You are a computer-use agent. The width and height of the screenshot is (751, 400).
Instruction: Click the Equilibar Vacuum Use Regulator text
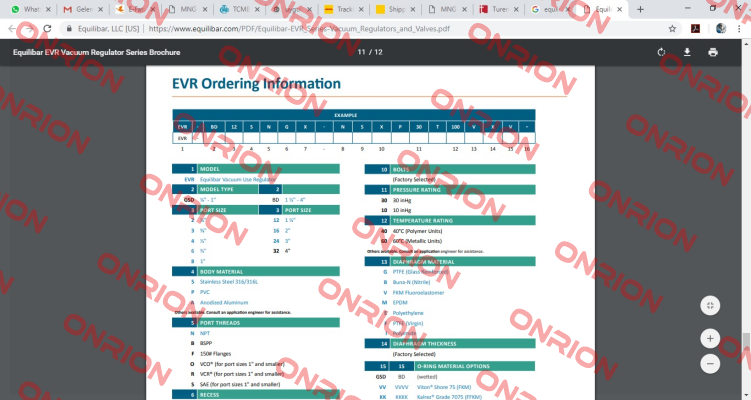click(x=238, y=179)
